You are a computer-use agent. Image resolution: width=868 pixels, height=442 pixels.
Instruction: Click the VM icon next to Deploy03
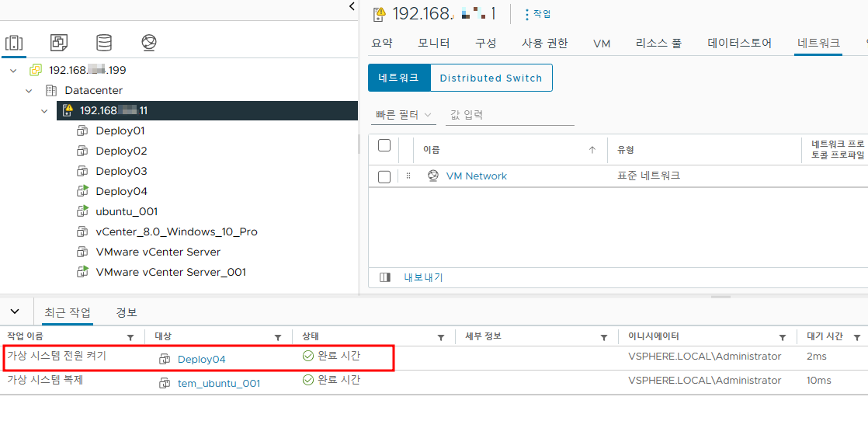[x=82, y=171]
